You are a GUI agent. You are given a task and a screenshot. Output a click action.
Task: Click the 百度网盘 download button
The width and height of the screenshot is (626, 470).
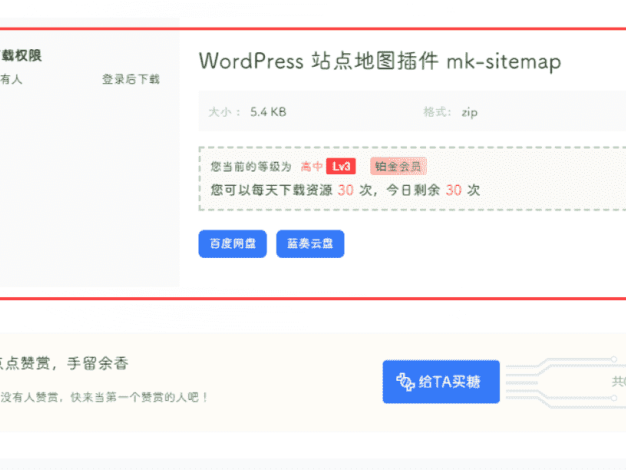[232, 245]
